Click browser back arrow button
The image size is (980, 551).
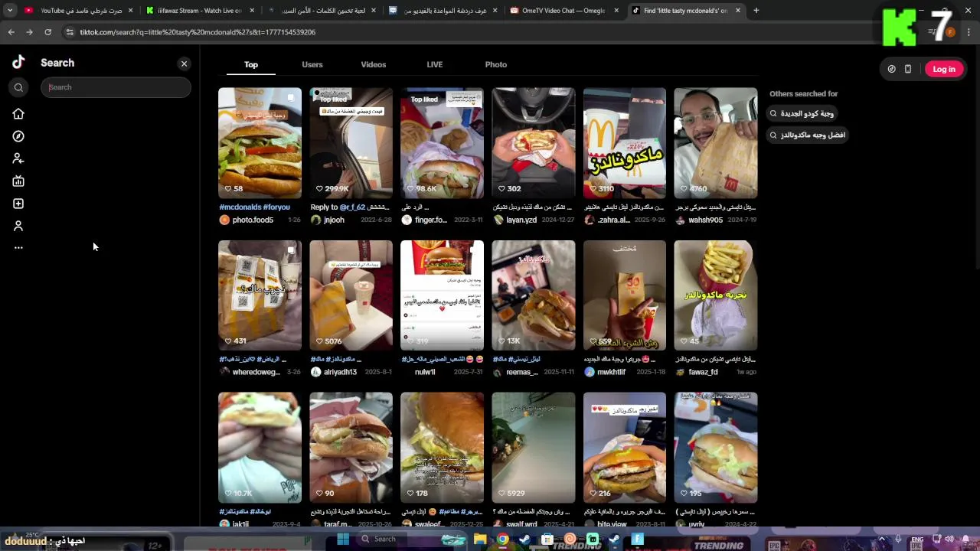[x=11, y=32]
